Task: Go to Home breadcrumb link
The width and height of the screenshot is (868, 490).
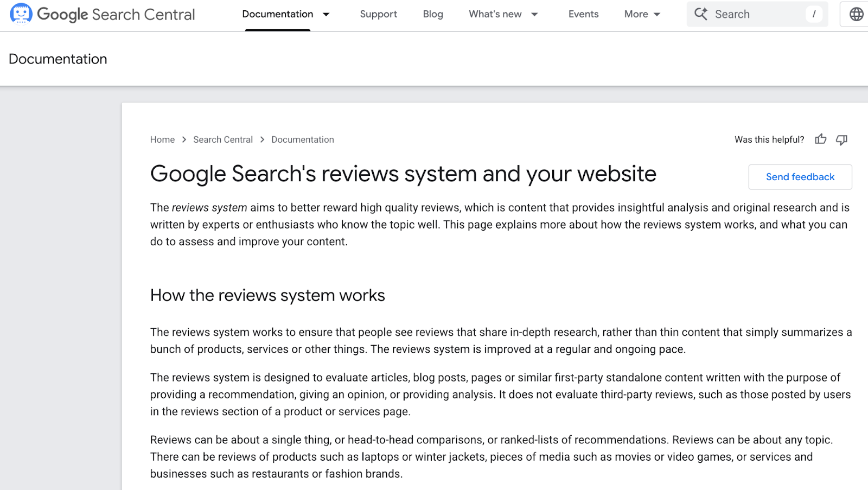Action: [163, 139]
